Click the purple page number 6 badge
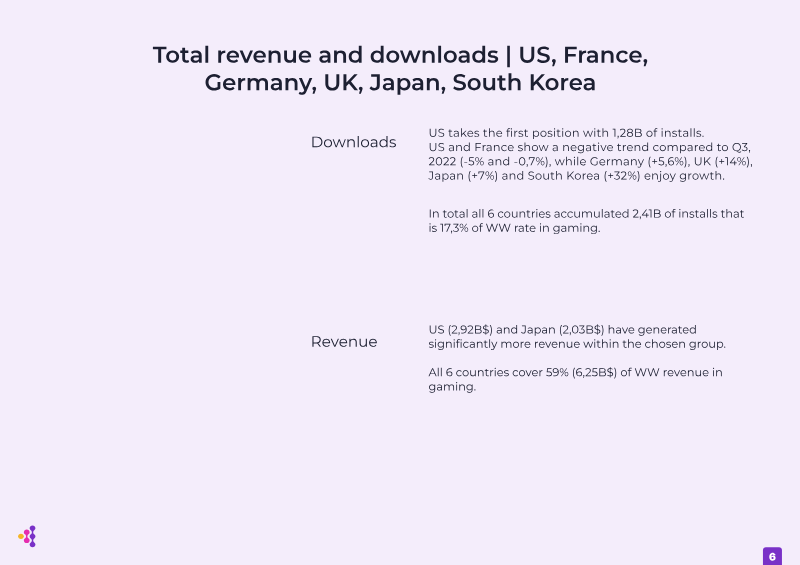 click(x=772, y=556)
